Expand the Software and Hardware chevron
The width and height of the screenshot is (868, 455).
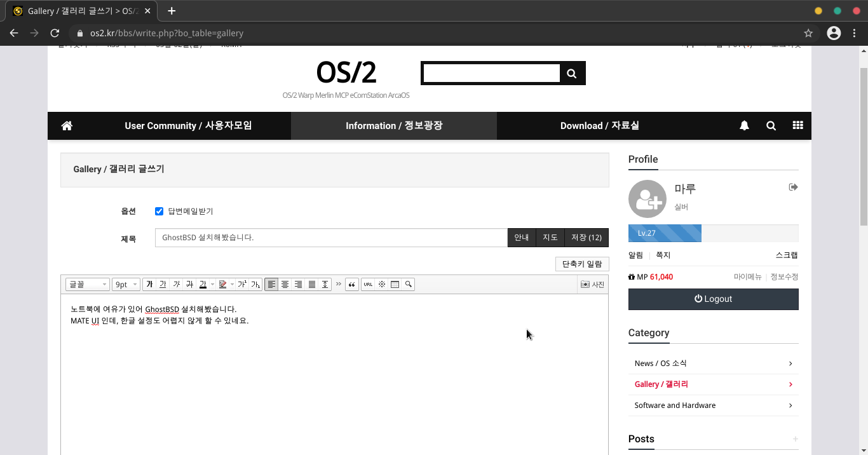click(x=790, y=405)
